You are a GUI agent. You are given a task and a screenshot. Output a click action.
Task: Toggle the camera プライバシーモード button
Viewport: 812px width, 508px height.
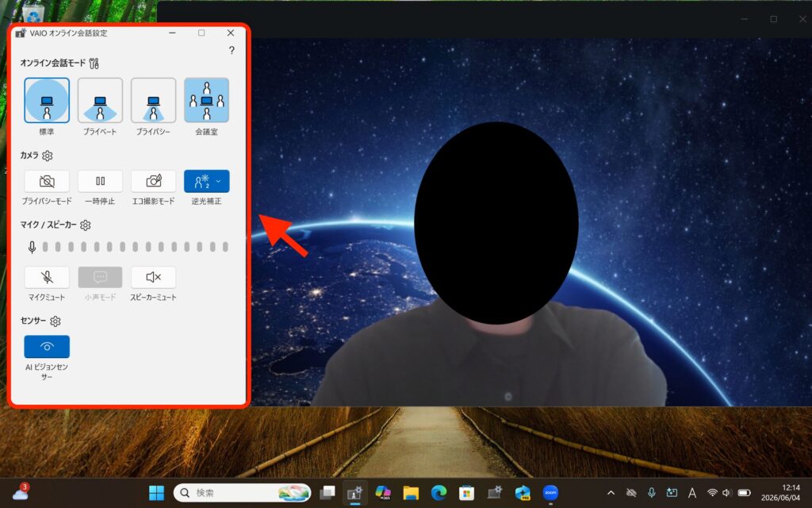[47, 181]
